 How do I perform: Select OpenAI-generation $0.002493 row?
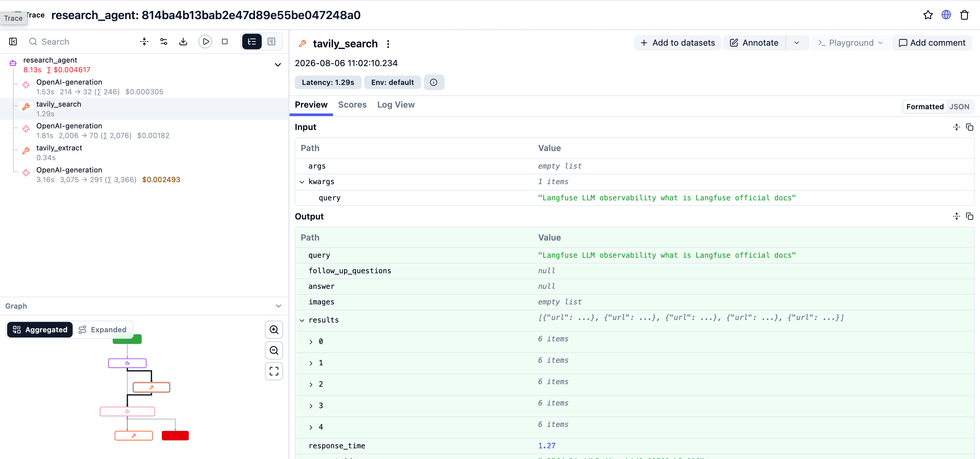(x=145, y=175)
